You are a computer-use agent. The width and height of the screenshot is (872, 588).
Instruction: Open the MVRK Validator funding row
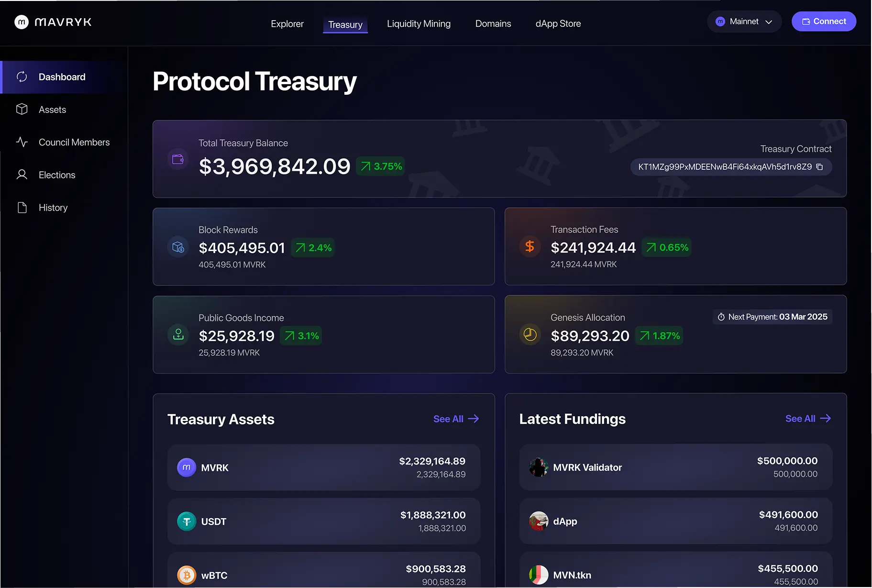[675, 467]
